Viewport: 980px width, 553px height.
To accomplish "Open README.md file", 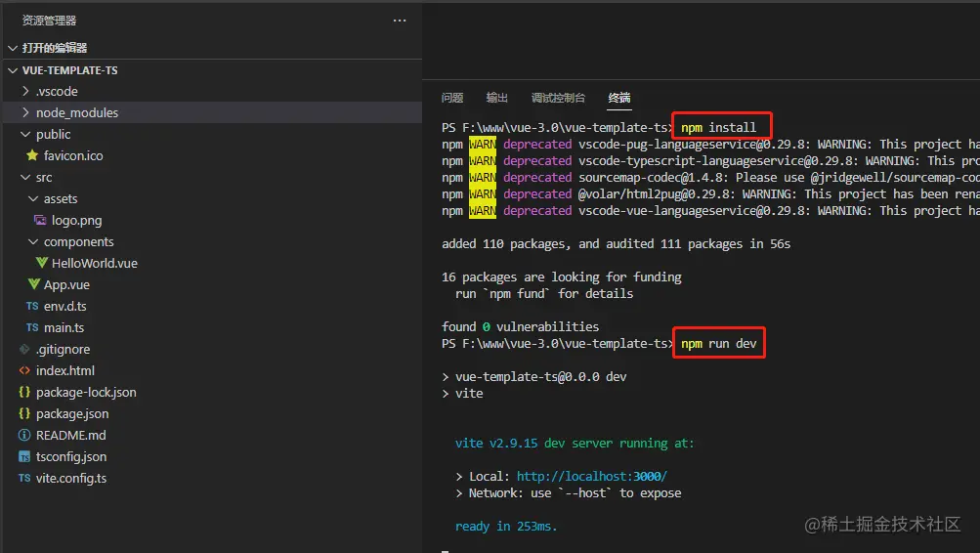I will point(70,435).
